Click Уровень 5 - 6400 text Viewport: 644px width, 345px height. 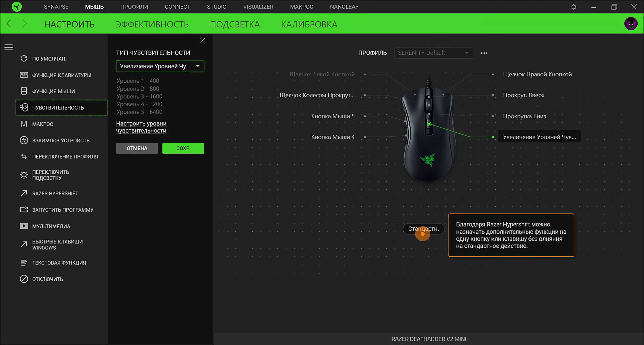pos(139,112)
